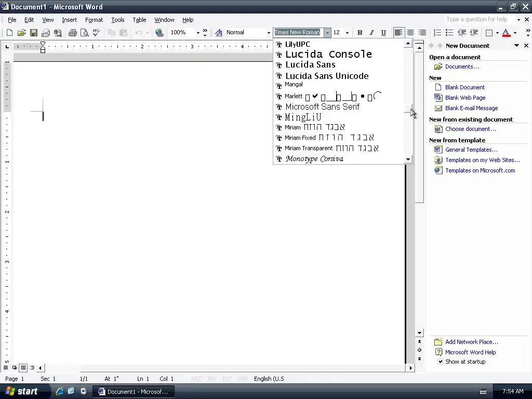The height and width of the screenshot is (399, 532).
Task: Collapse the font name dropdown arrow
Action: [x=327, y=33]
